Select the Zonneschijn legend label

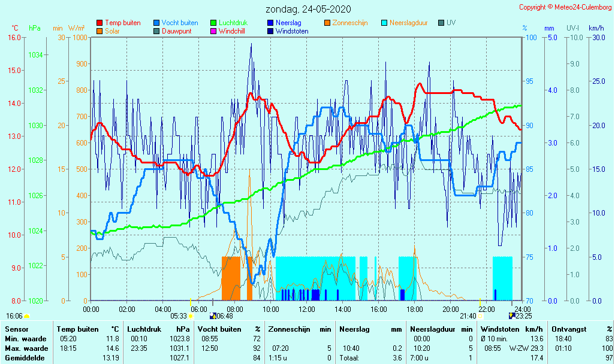(x=350, y=23)
